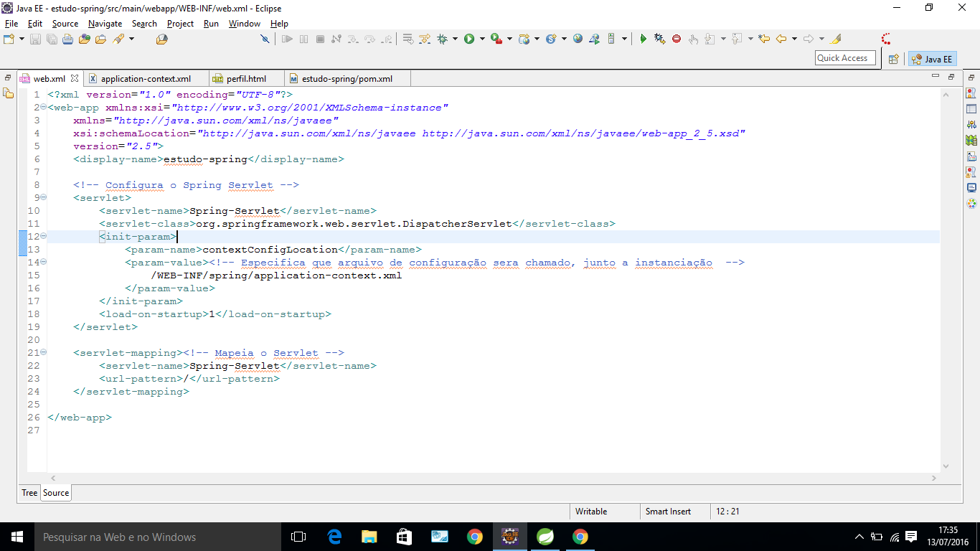Click the Step Over debug icon
Viewport: 980px width, 551px height.
coord(370,39)
